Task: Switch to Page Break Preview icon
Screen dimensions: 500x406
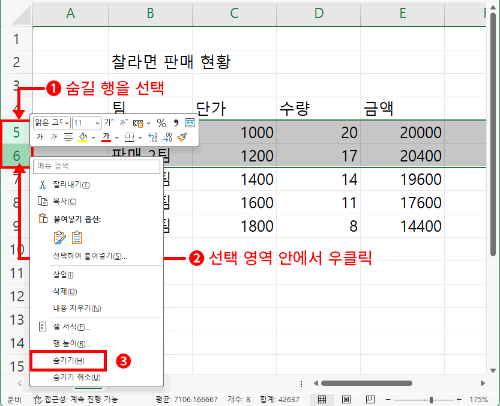Action: pos(370,399)
